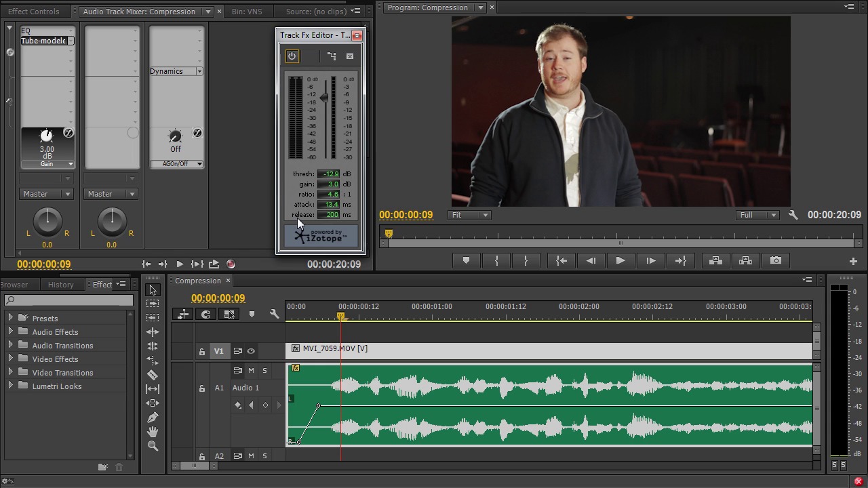Image resolution: width=868 pixels, height=488 pixels.
Task: Click the Export Frame camera icon
Action: tap(776, 260)
